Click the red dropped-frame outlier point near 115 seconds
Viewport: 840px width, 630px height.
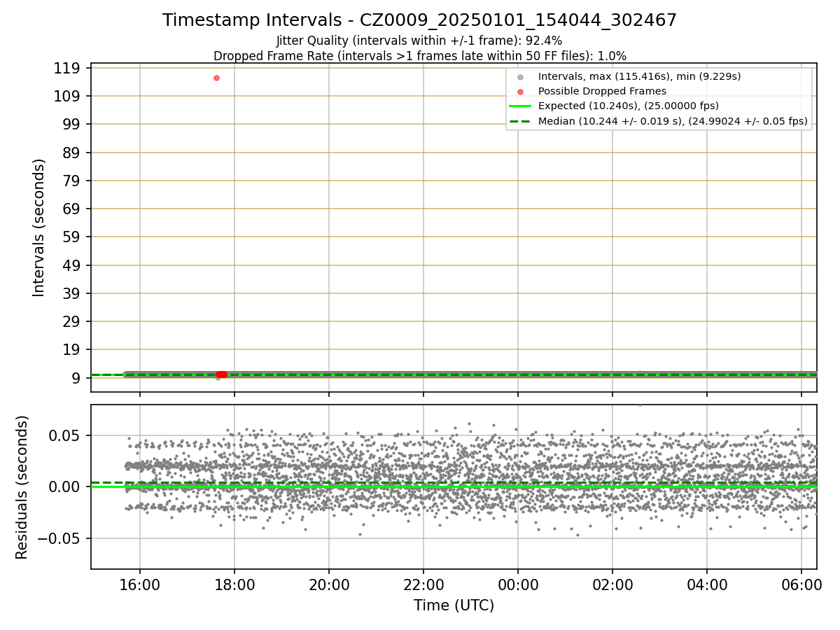[216, 78]
